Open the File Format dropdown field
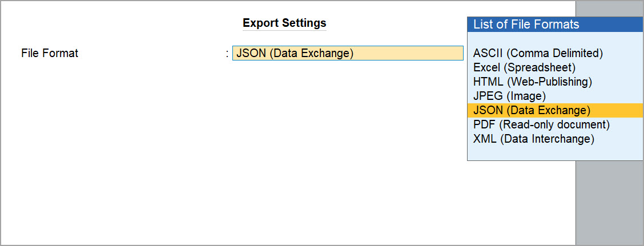This screenshot has height=246, width=644. (348, 54)
